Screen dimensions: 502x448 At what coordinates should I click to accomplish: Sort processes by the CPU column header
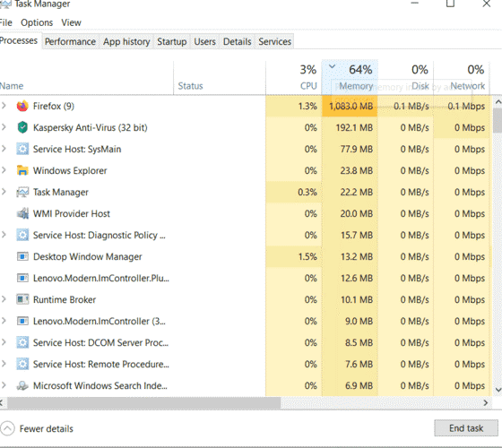[x=293, y=78]
